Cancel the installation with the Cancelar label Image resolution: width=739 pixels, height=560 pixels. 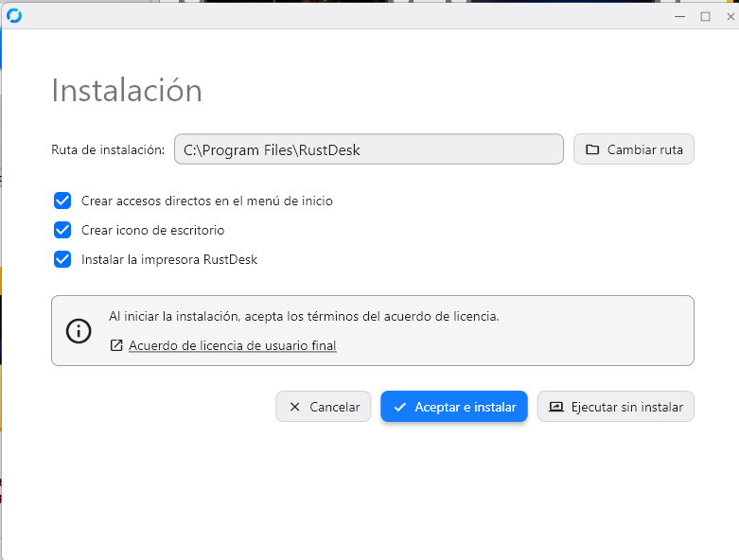pyautogui.click(x=334, y=407)
